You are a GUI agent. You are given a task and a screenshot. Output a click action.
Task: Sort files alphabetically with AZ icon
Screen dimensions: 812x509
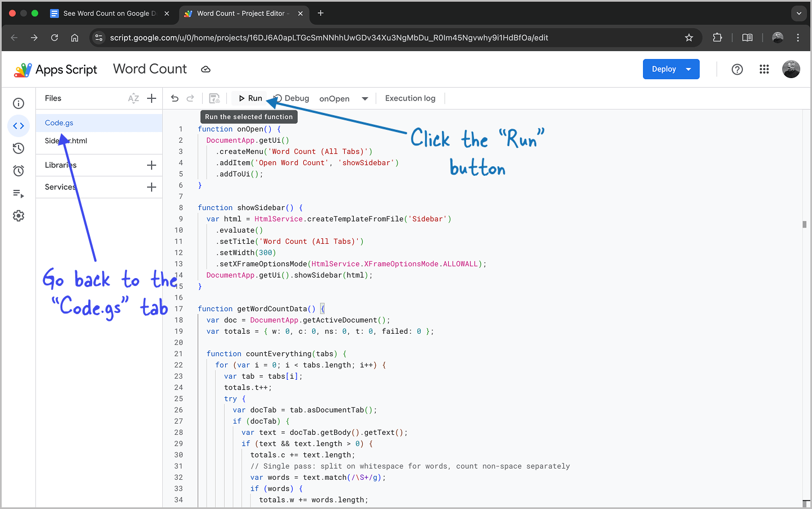pos(133,98)
